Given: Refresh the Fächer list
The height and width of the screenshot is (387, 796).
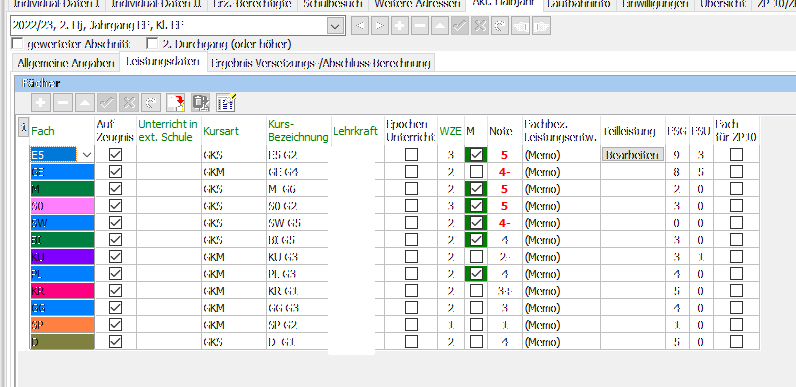Looking at the screenshot, I should tap(151, 103).
